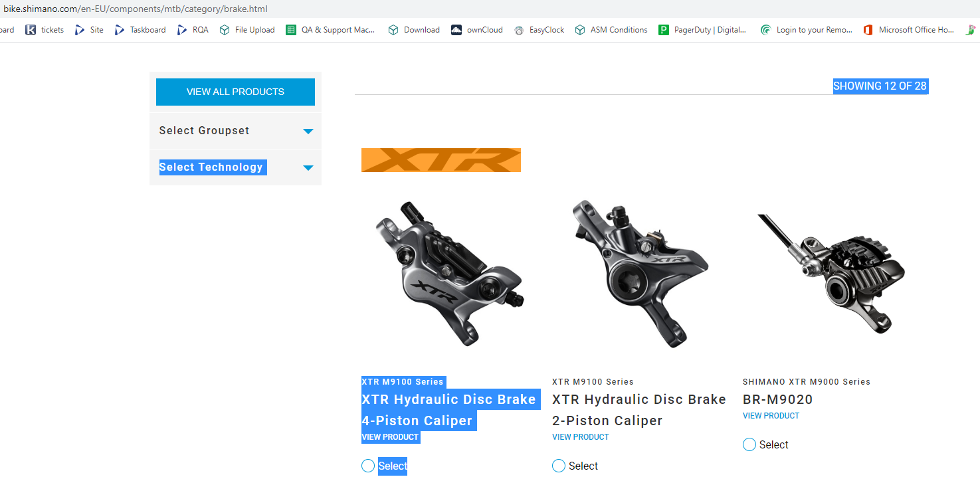Click the VIEW ALL PRODUCTS button
The image size is (980, 477).
click(235, 92)
